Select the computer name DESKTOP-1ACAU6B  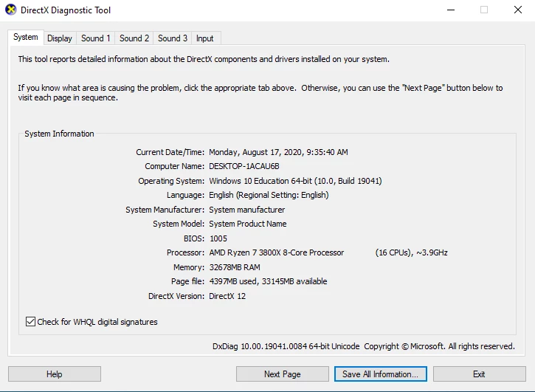244,166
